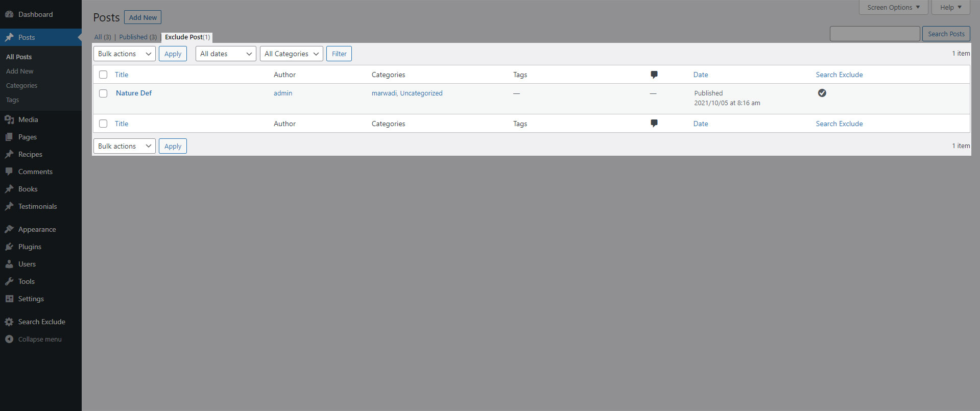This screenshot has width=980, height=411.
Task: Go to All Posts submenu item
Action: [x=19, y=57]
